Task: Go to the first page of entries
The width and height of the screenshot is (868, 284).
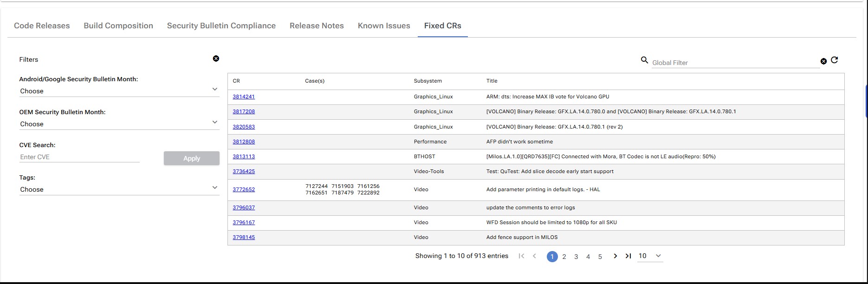Action: [x=521, y=256]
